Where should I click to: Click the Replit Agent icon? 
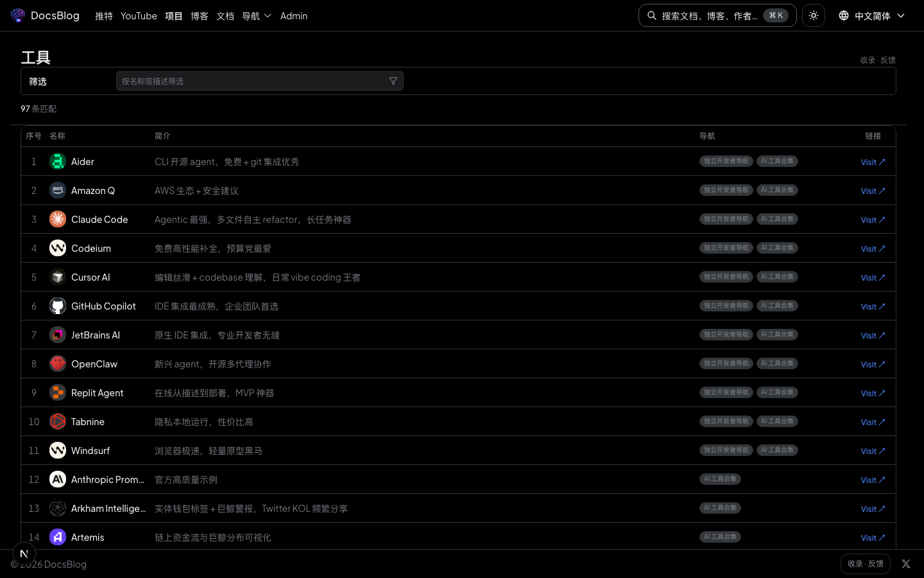click(x=58, y=392)
